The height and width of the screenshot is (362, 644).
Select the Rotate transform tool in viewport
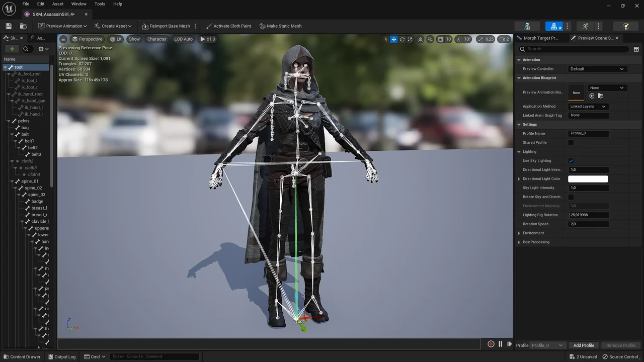tap(402, 39)
